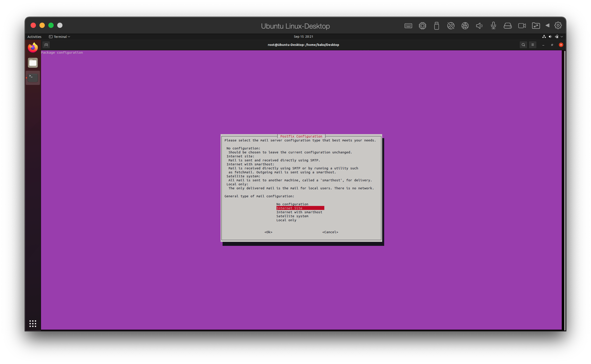Click the battery charging icon
The image size is (591, 364).
pyautogui.click(x=557, y=37)
